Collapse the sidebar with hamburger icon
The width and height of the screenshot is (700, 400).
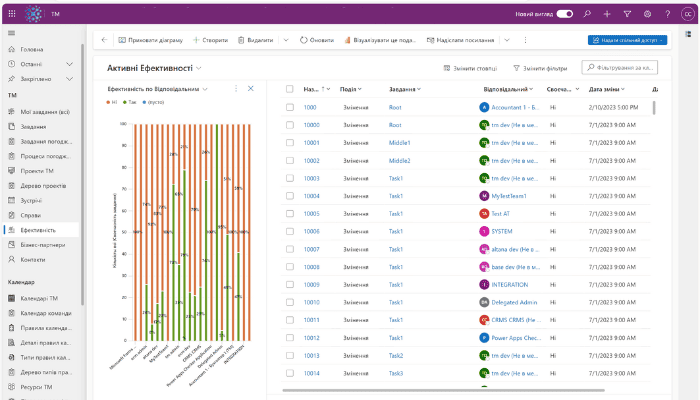(x=12, y=33)
